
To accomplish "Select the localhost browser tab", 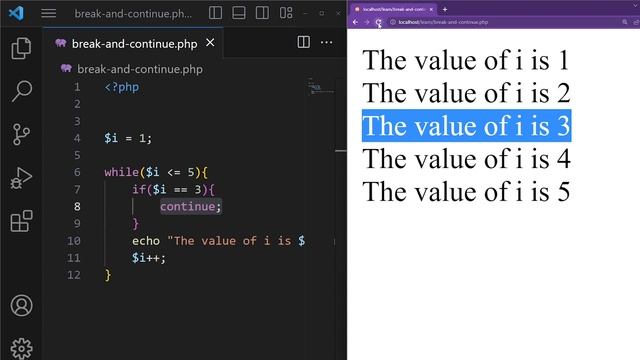I will (392, 9).
